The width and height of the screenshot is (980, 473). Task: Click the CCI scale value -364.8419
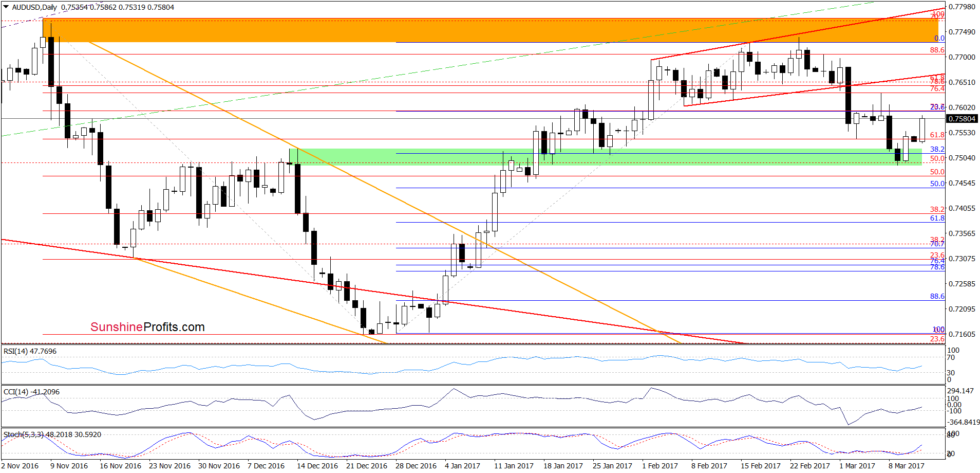point(963,422)
